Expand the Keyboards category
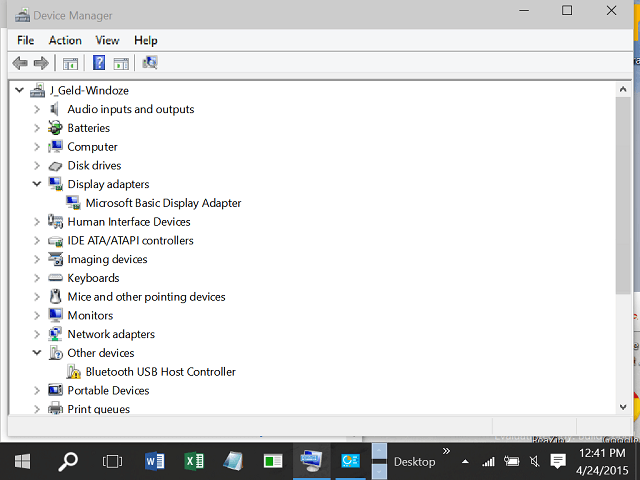Screen dimensions: 640x480 (x=37, y=278)
